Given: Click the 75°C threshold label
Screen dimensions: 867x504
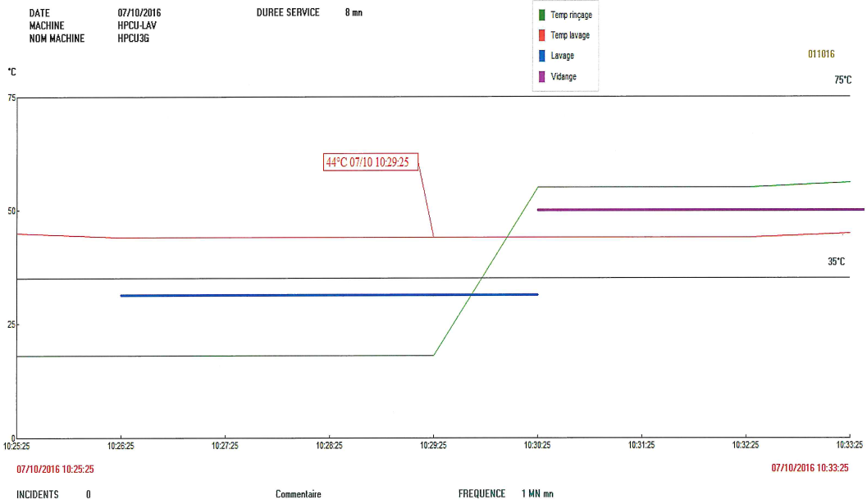Looking at the screenshot, I should tap(843, 80).
